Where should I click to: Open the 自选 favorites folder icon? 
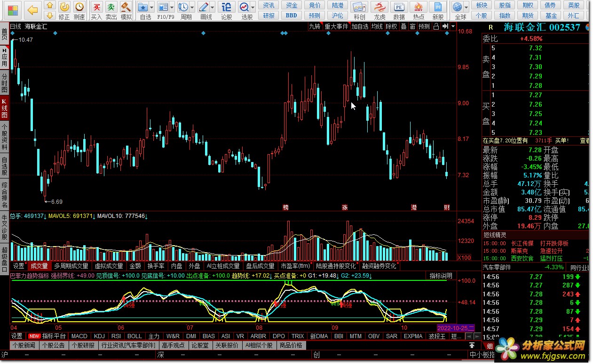[143, 7]
